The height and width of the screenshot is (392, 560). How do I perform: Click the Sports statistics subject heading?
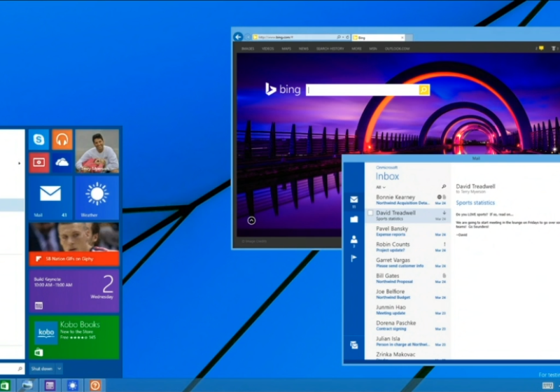(x=475, y=203)
